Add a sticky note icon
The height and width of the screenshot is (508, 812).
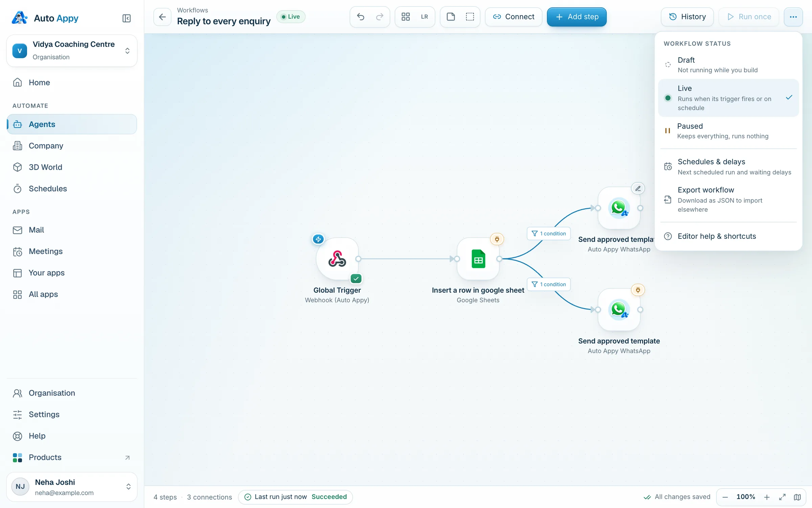(451, 17)
